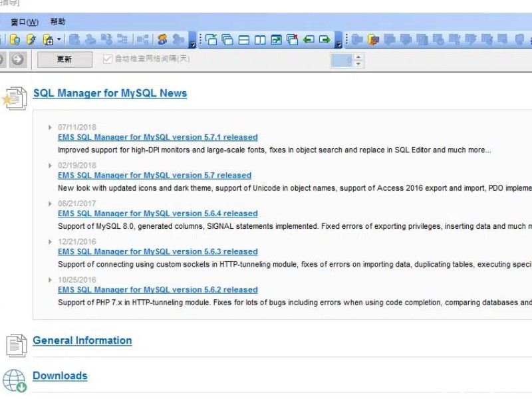Open dropdown arrow beside the create database icon

59,40
